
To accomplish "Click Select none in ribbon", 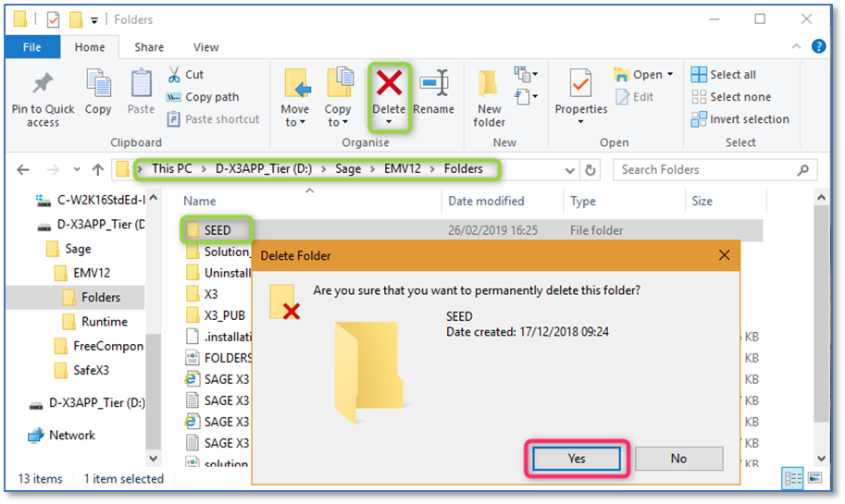I will click(x=731, y=97).
